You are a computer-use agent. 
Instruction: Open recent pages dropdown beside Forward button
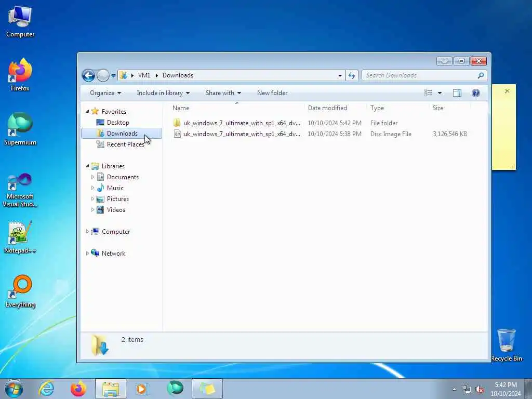pyautogui.click(x=113, y=76)
